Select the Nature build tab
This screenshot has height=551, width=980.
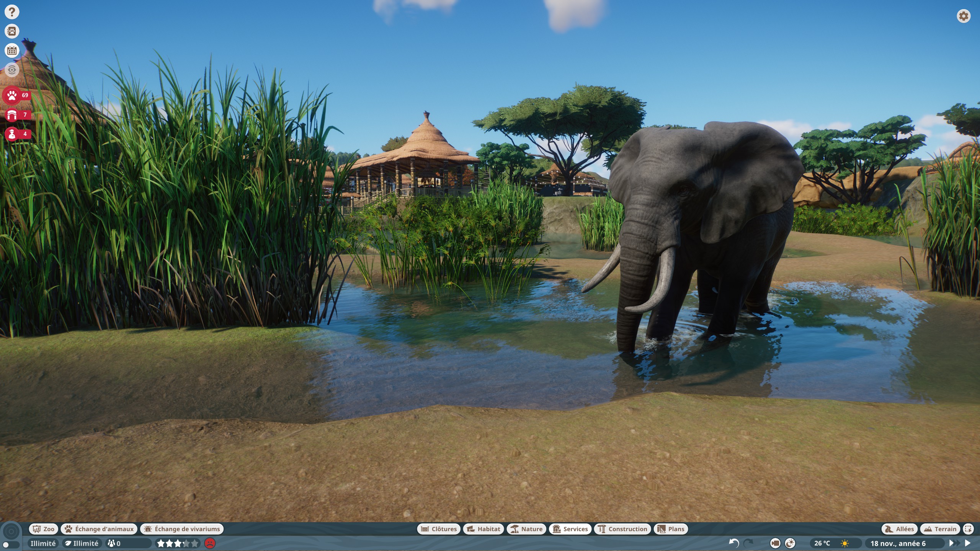pos(526,529)
